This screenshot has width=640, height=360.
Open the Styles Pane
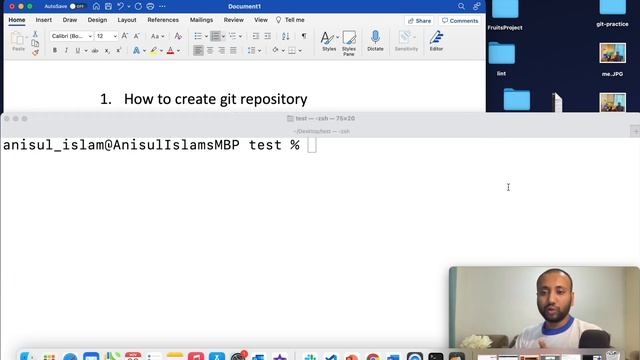349,42
